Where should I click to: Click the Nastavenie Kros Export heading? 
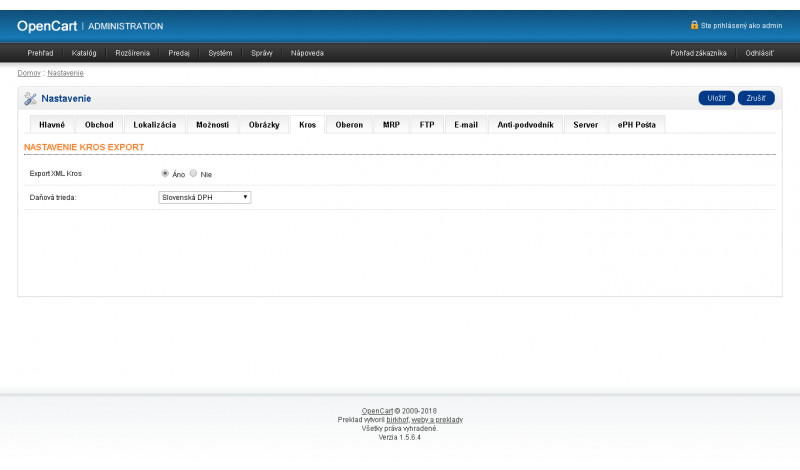(x=84, y=147)
